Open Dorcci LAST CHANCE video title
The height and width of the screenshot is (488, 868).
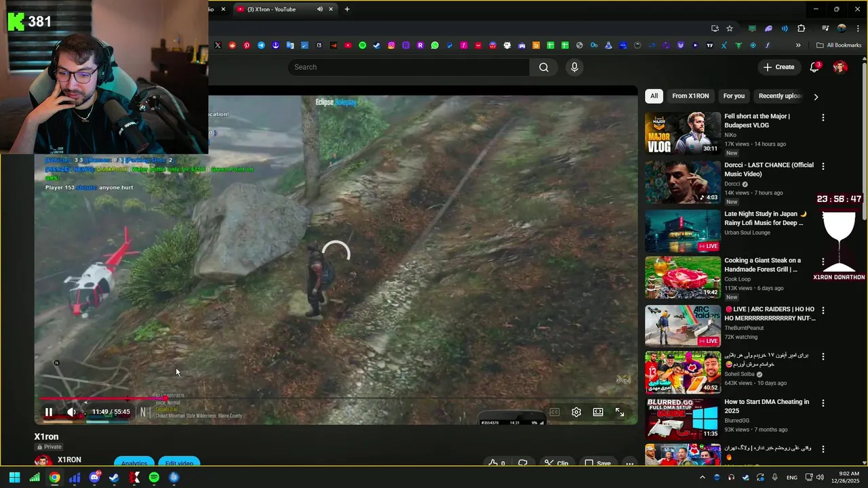[x=769, y=169]
